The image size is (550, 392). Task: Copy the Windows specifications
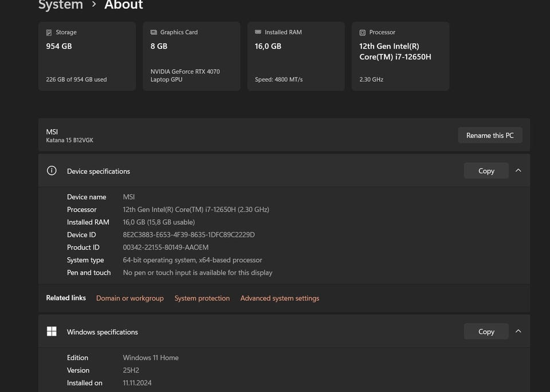(486, 331)
